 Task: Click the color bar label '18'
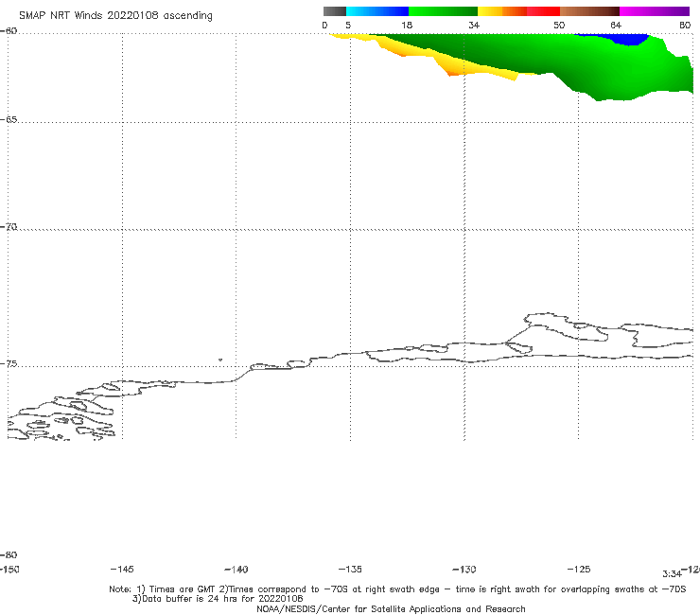407,26
